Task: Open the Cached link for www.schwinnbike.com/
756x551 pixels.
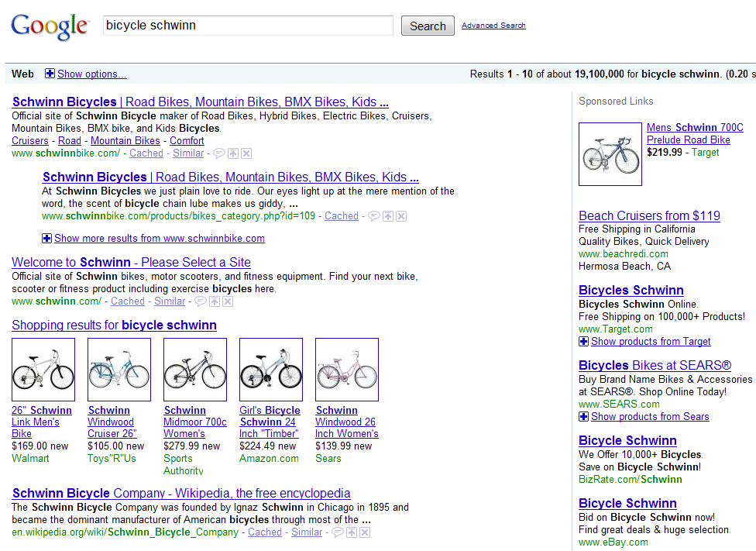Action: pos(146,153)
